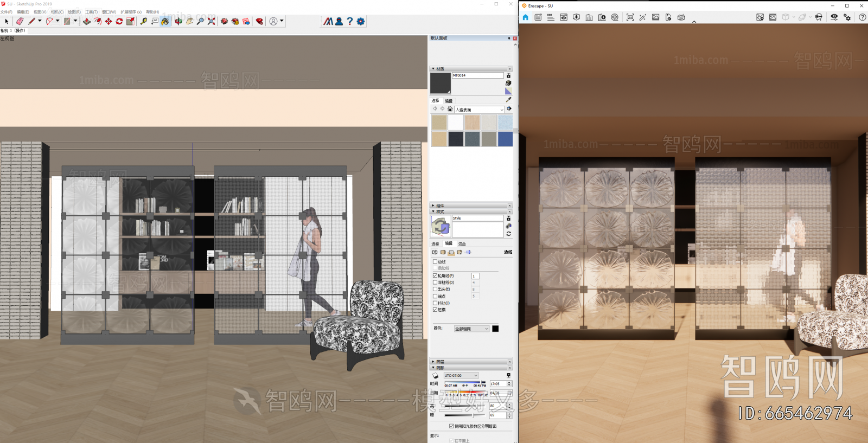The width and height of the screenshot is (868, 443).
Task: Click Enscape help question icon
Action: click(862, 17)
